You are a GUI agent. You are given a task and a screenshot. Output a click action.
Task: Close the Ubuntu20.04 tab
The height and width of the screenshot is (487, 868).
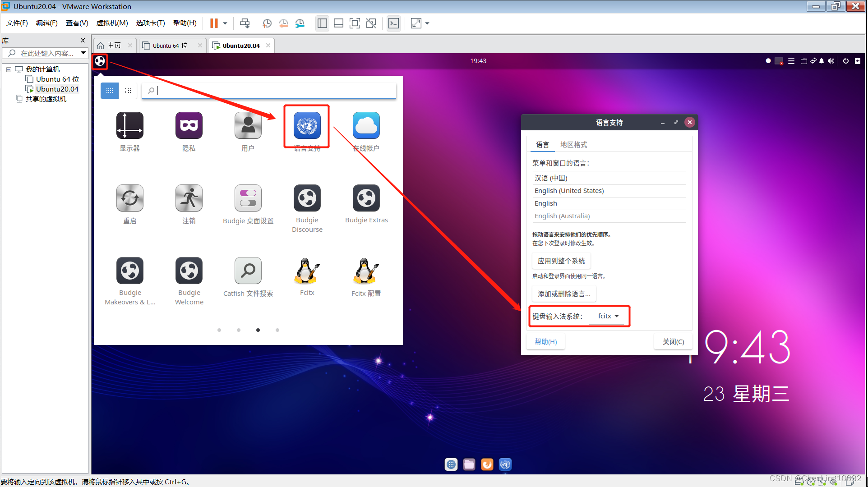coord(268,46)
